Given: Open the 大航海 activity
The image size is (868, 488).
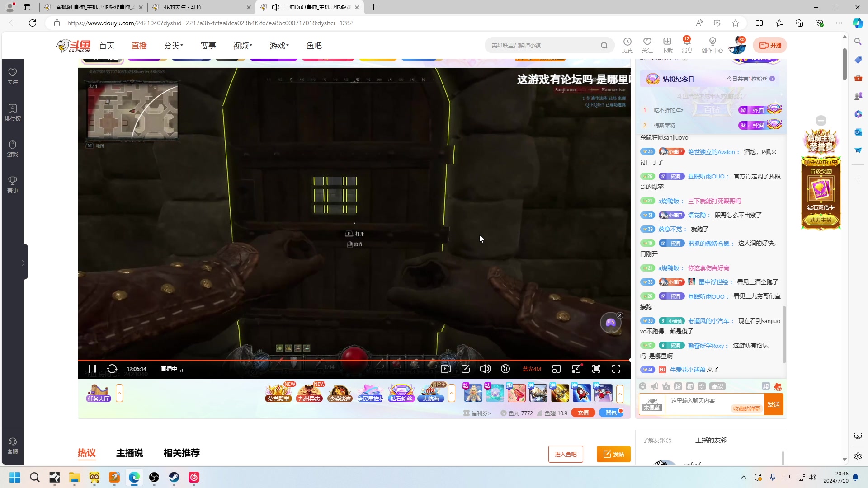Looking at the screenshot, I should [x=431, y=393].
